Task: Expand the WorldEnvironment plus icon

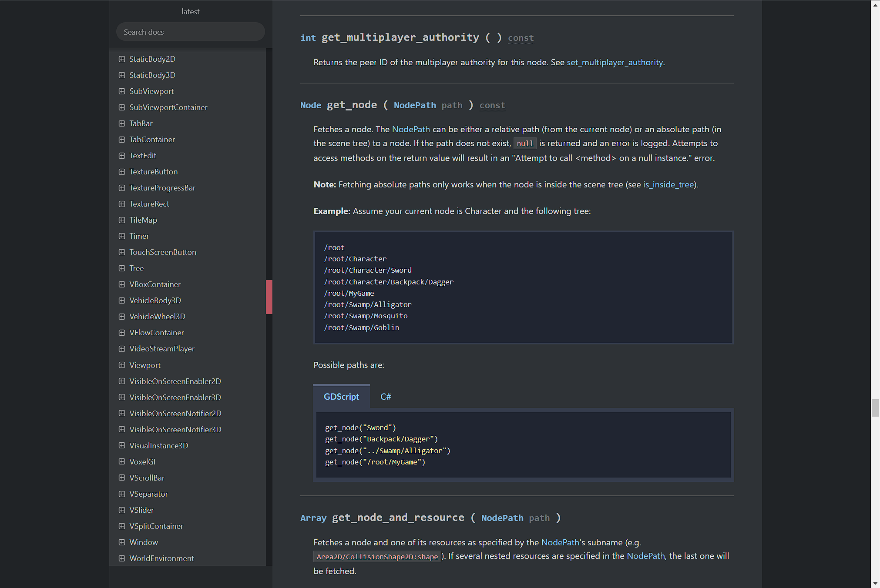Action: tap(122, 558)
